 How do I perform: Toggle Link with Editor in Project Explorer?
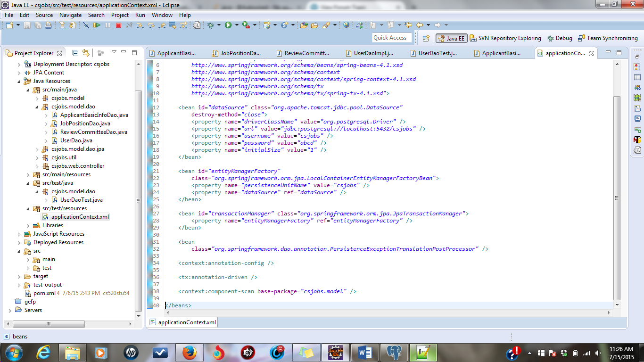coord(86,53)
